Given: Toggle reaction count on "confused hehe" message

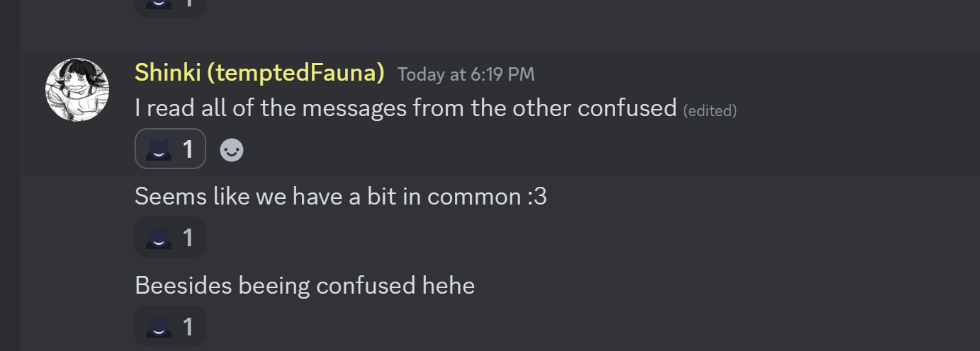Looking at the screenshot, I should pos(188,327).
